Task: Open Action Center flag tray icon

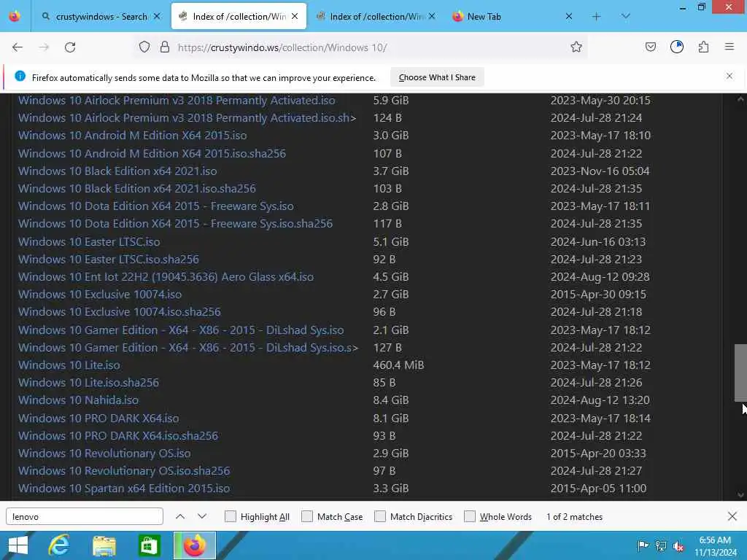Action: pos(643,546)
